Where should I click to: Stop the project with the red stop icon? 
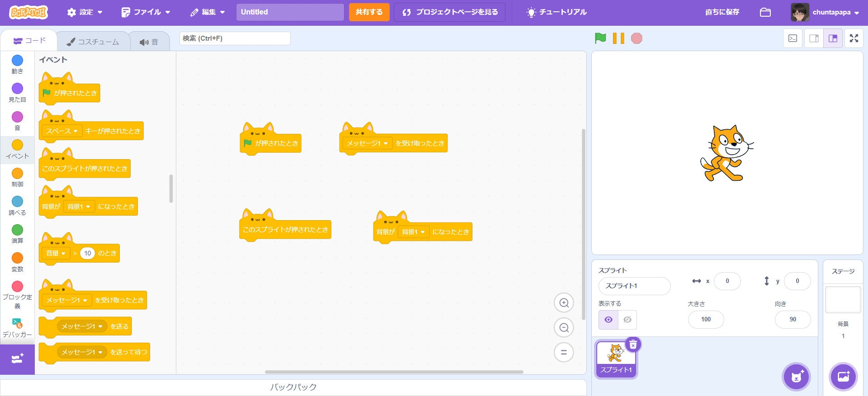[637, 38]
